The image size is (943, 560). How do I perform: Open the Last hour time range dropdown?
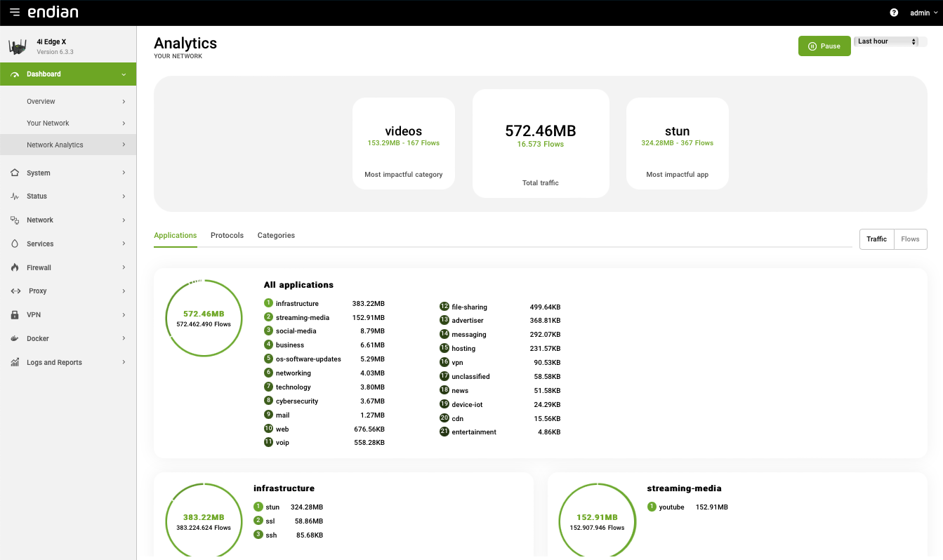(x=888, y=41)
